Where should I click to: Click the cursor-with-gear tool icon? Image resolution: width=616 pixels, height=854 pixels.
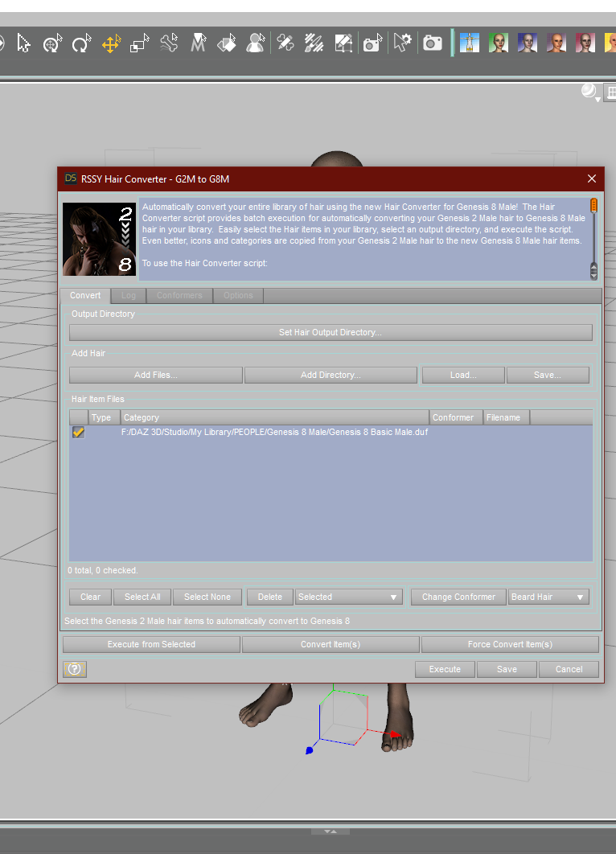point(403,43)
